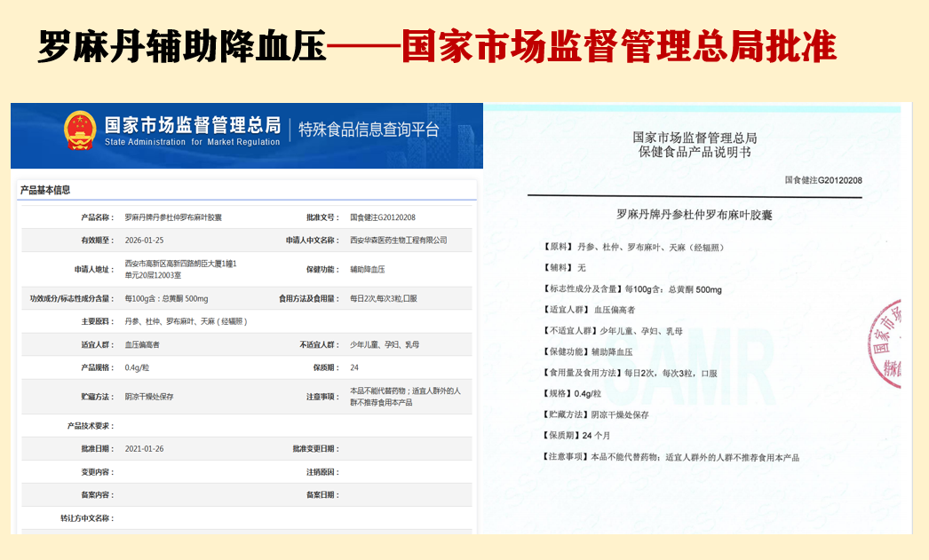Open the 国家市场监督管理总局 header title
This screenshot has height=560, width=929.
coord(192,125)
